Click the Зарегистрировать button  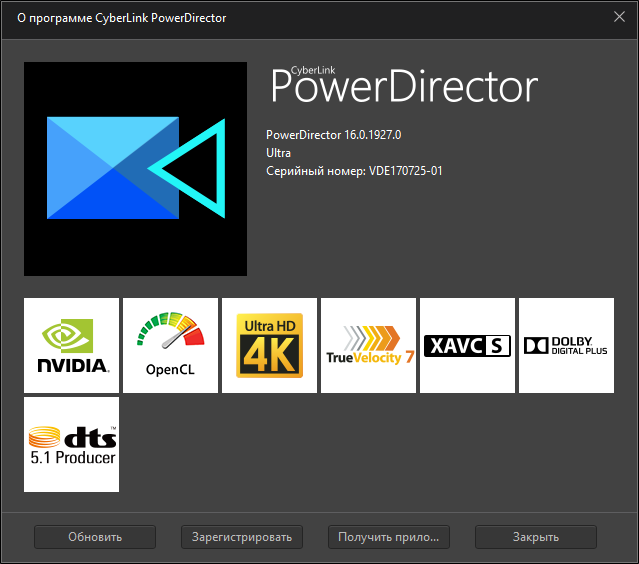tap(242, 537)
